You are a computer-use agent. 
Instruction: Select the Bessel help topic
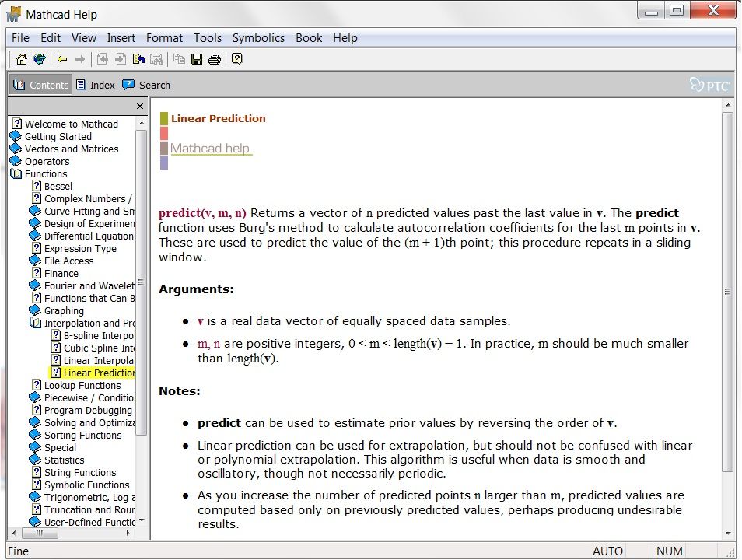coord(58,187)
